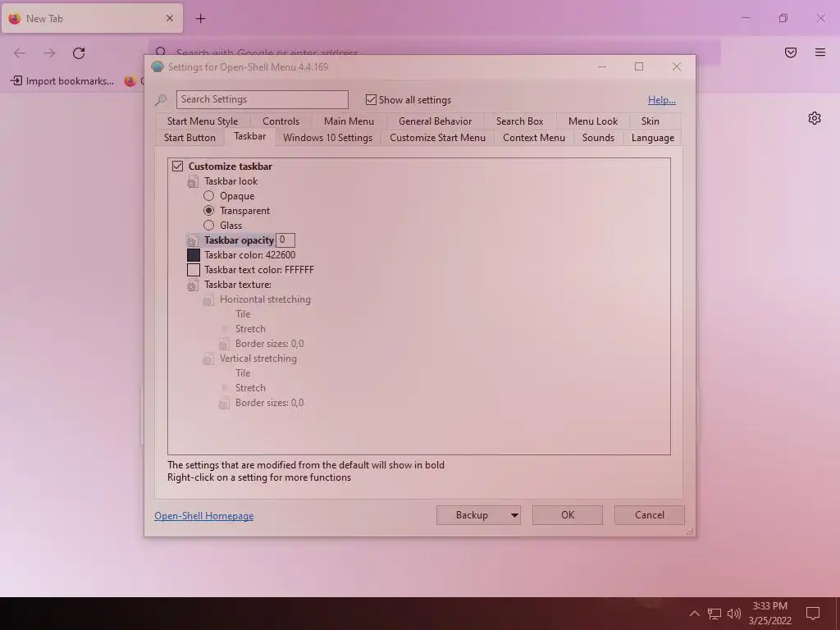840x630 pixels.
Task: Click the Taskbar opacity value field
Action: (285, 240)
